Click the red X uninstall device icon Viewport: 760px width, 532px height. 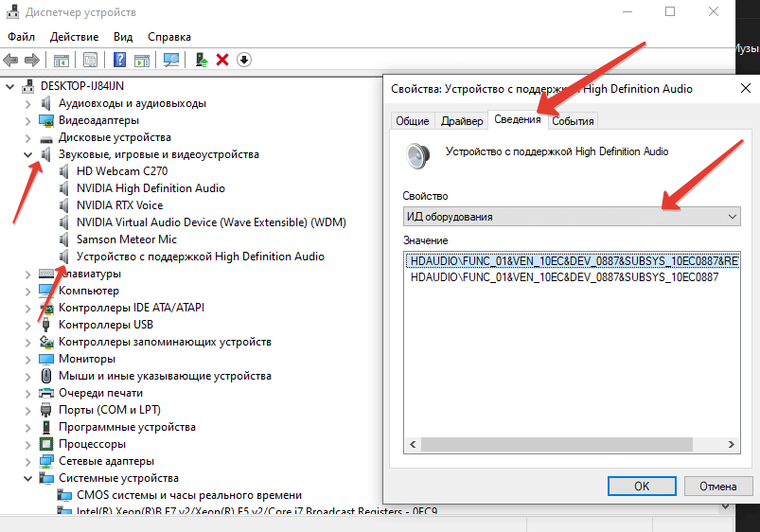[x=222, y=61]
